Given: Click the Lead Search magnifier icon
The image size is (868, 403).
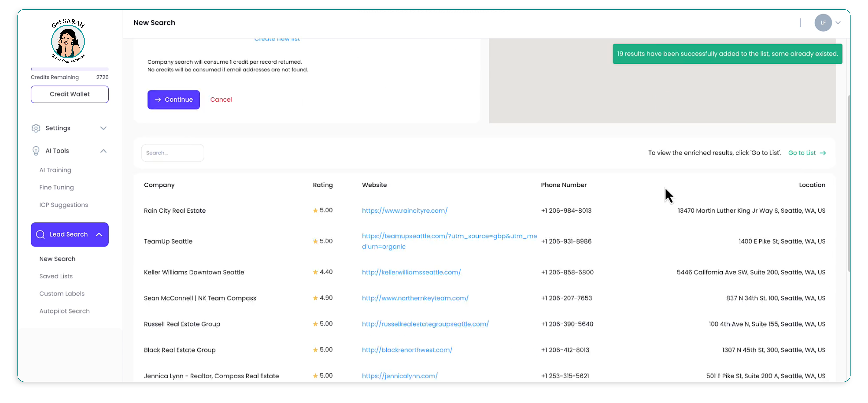Looking at the screenshot, I should click(x=40, y=235).
